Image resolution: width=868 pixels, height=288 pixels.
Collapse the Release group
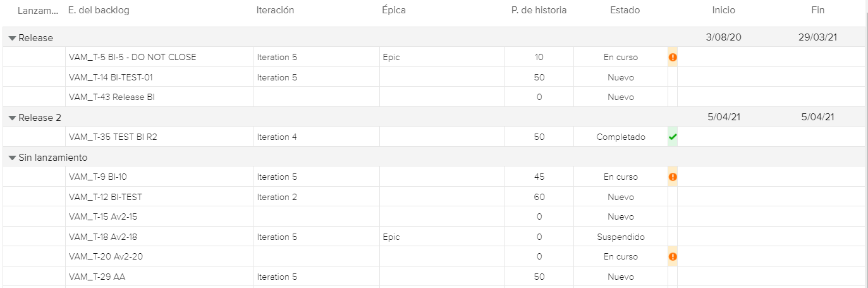(12, 38)
